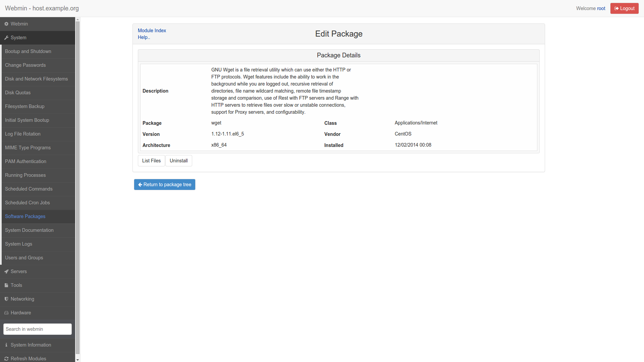This screenshot has height=362, width=644.
Task: Select Initial System Bootup
Action: pos(38,120)
